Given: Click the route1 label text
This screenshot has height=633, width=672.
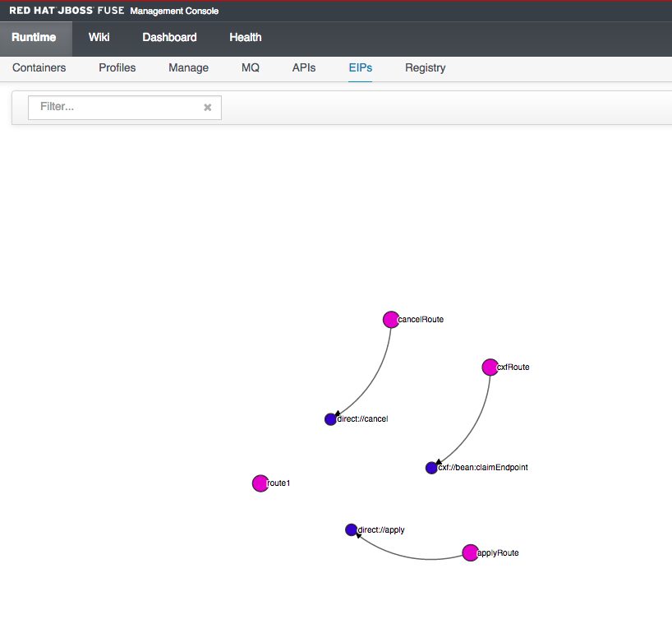Looking at the screenshot, I should pyautogui.click(x=278, y=483).
